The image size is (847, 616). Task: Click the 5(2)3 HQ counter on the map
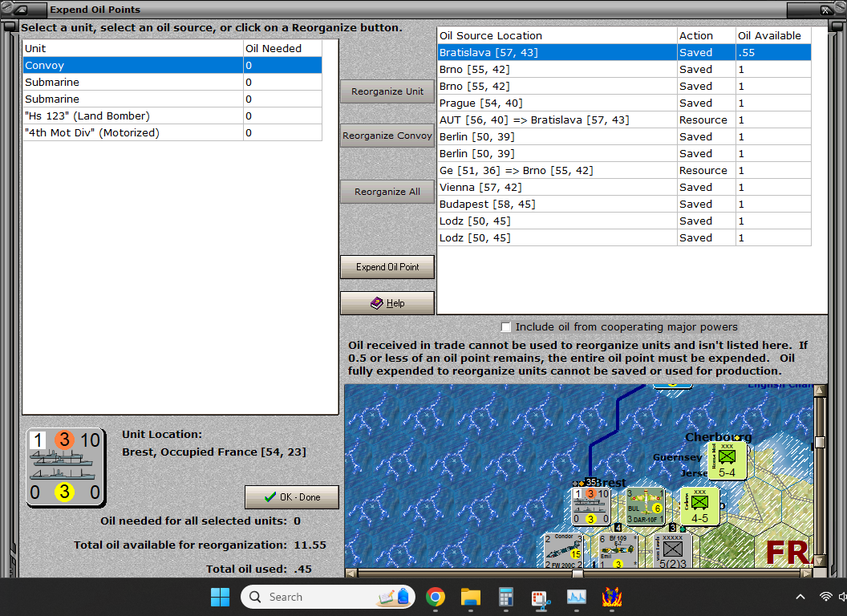[x=672, y=550]
